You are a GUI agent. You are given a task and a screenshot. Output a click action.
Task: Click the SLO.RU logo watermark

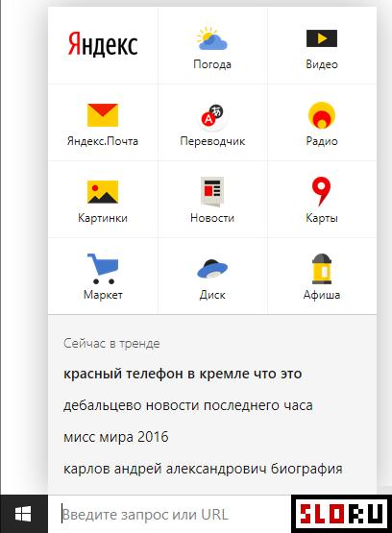(x=341, y=514)
